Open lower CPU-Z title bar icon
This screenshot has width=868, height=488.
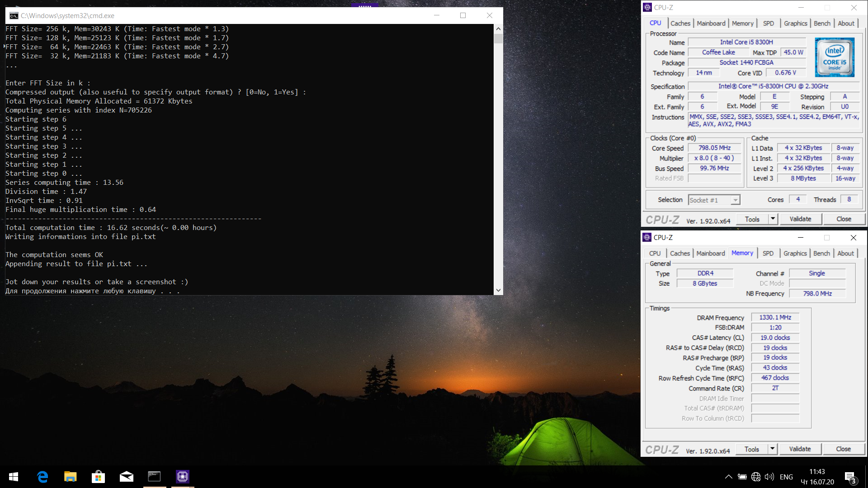647,237
